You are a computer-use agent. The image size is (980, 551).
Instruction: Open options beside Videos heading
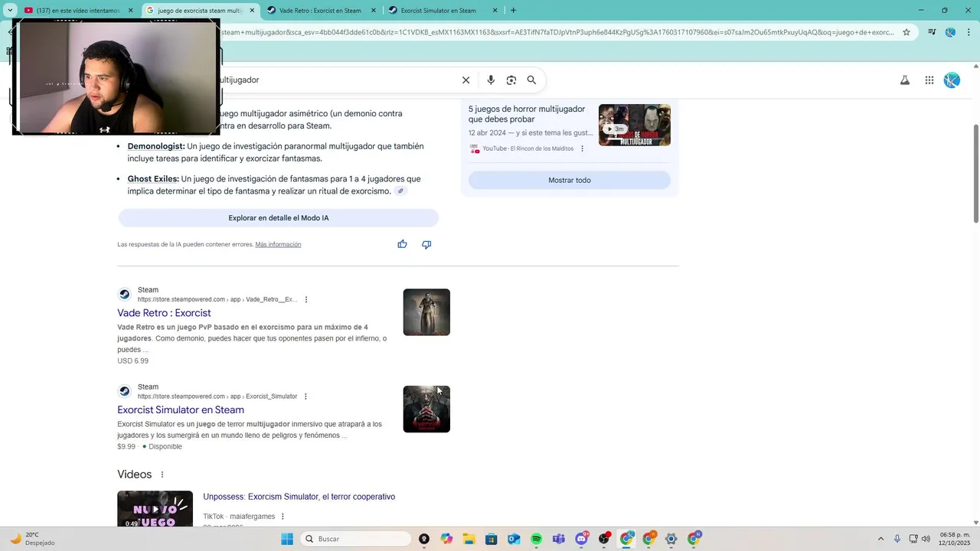(x=162, y=474)
